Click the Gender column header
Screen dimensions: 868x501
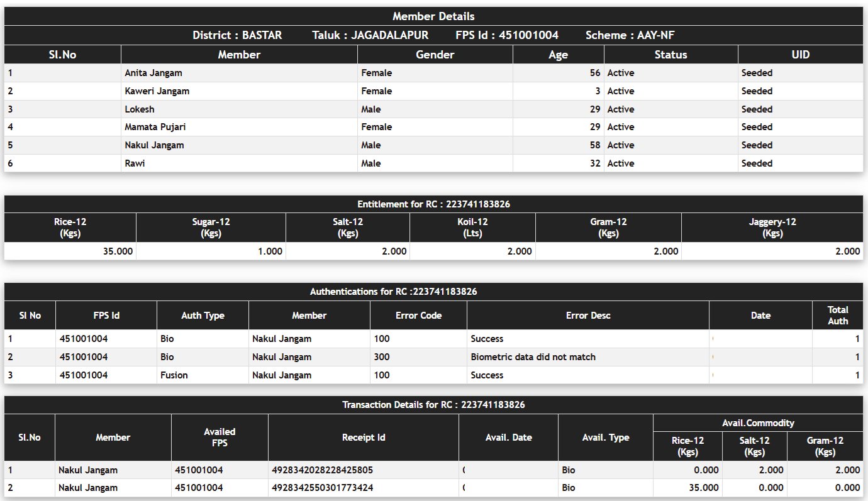click(x=435, y=55)
